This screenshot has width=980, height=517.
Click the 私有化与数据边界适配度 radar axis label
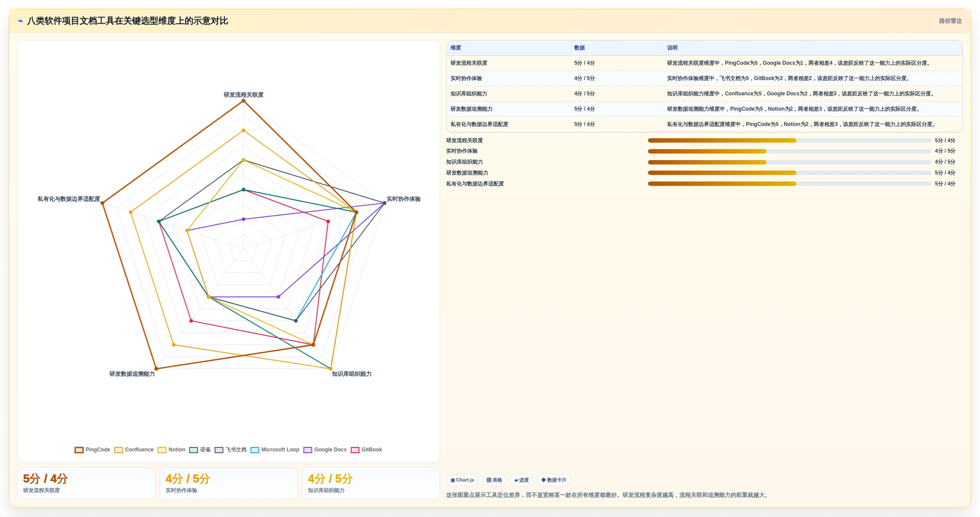tap(69, 199)
